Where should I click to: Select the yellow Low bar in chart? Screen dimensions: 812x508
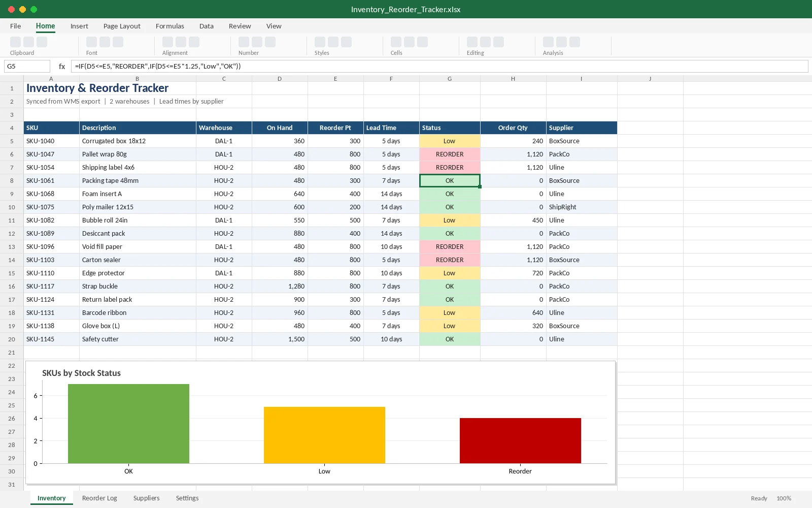click(324, 435)
